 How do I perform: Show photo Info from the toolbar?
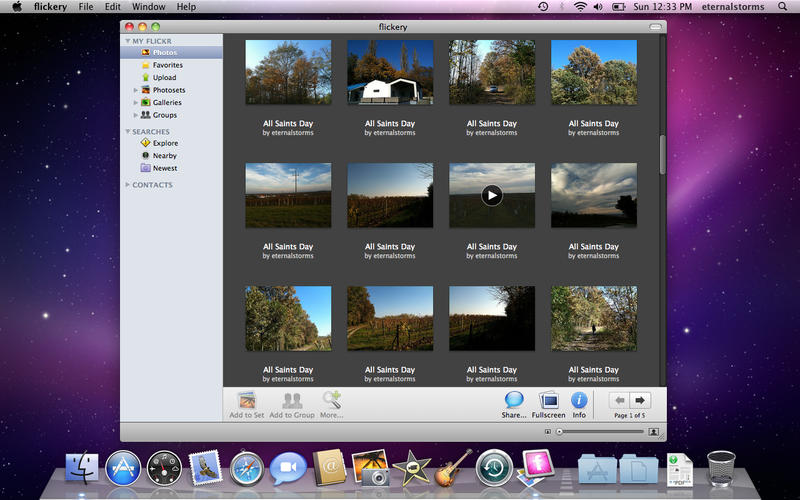(x=579, y=400)
